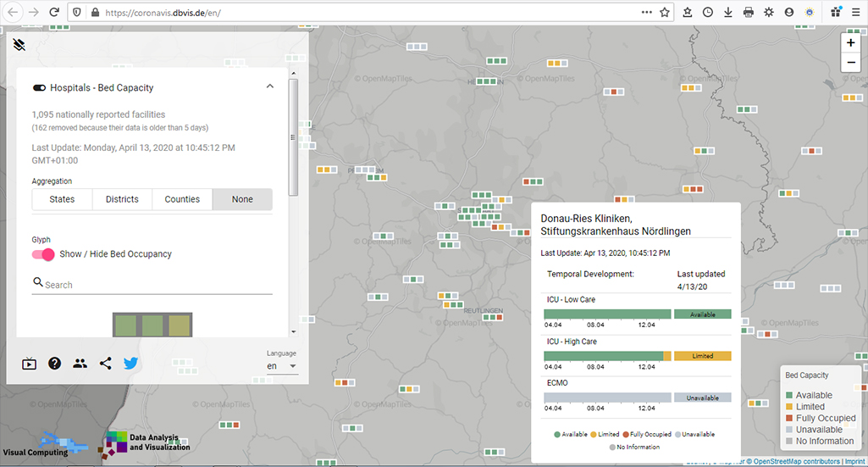The image size is (868, 467).
Task: Open the tracking protection shield icon
Action: [77, 12]
